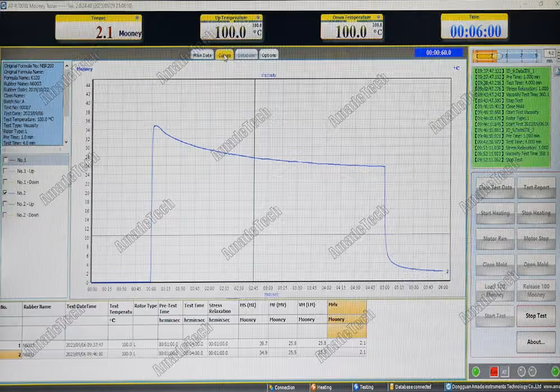Click the Release 100 Mooney button
The image size is (560, 392).
(536, 291)
